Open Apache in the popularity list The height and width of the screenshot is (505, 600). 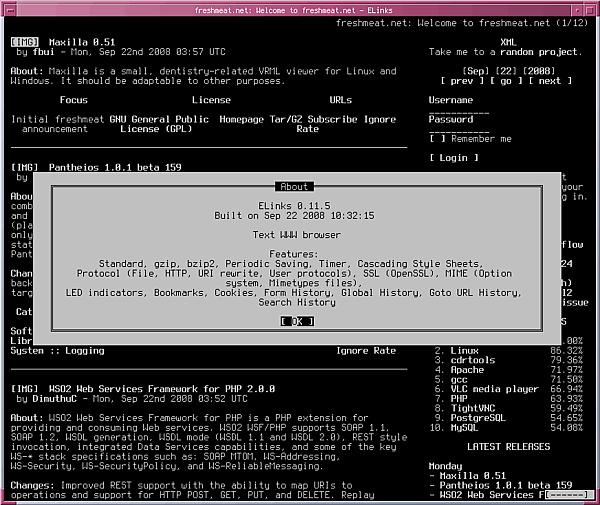pyautogui.click(x=467, y=370)
